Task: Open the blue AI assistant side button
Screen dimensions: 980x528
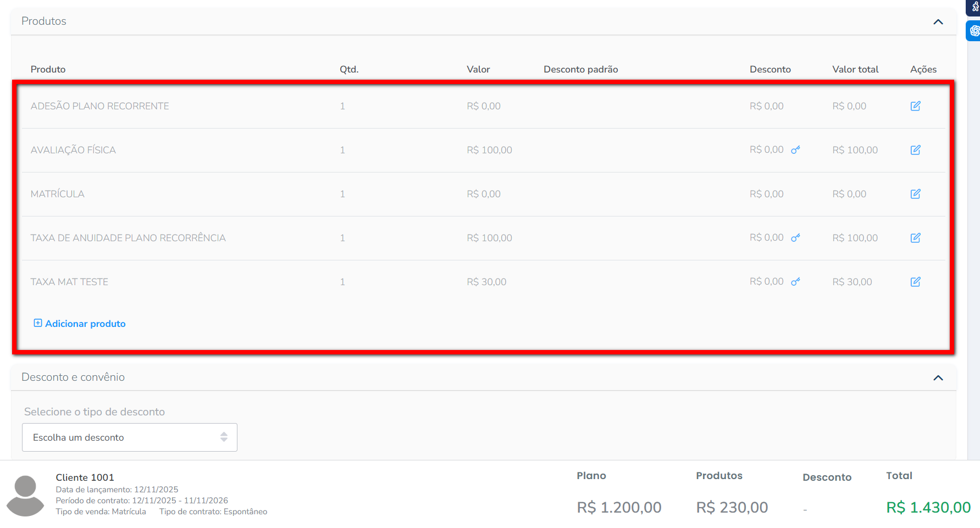Action: [x=974, y=31]
